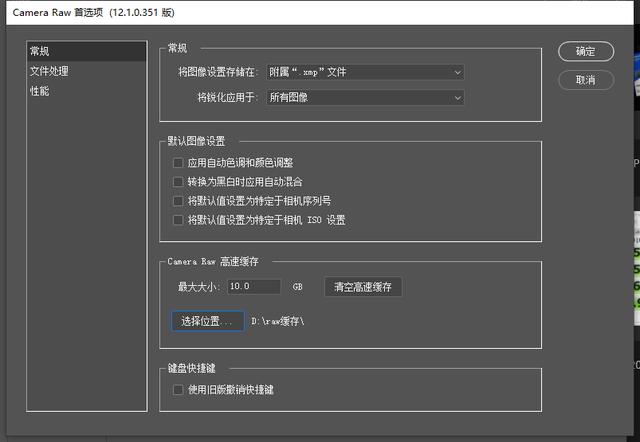Click the Camera Raw 高速缓存 group heading
The width and height of the screenshot is (640, 442).
tap(213, 262)
